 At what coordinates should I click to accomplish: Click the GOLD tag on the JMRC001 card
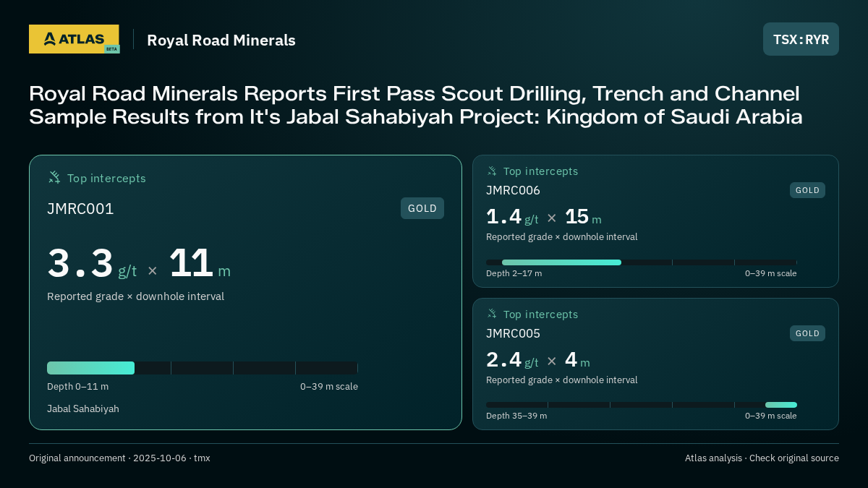[422, 208]
